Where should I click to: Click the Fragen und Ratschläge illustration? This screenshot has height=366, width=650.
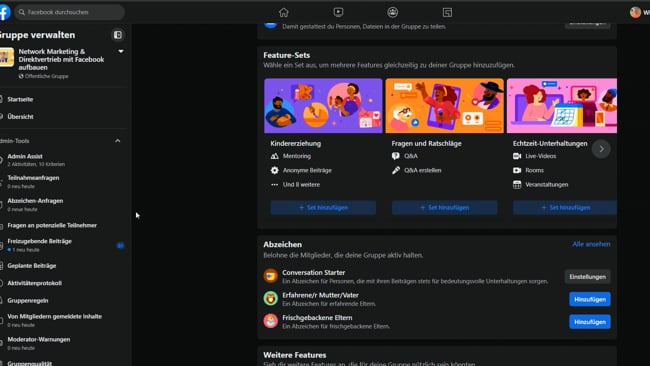(444, 106)
